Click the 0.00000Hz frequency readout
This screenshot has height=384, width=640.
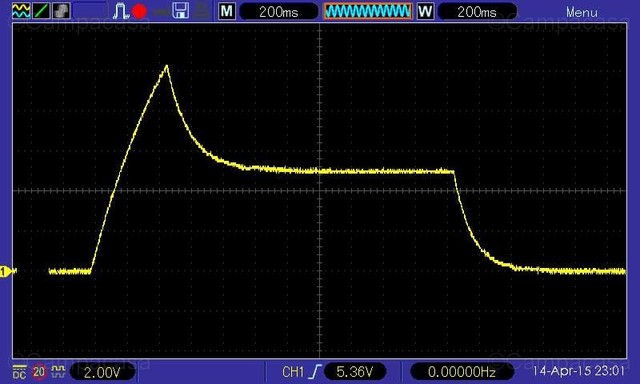(x=462, y=371)
